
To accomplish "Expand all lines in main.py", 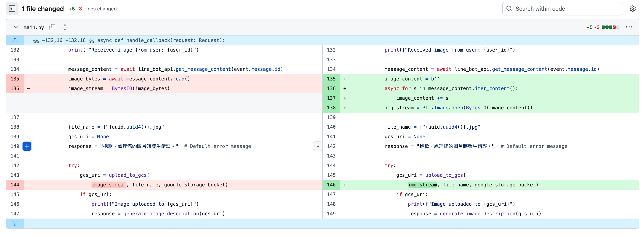I will (x=65, y=27).
